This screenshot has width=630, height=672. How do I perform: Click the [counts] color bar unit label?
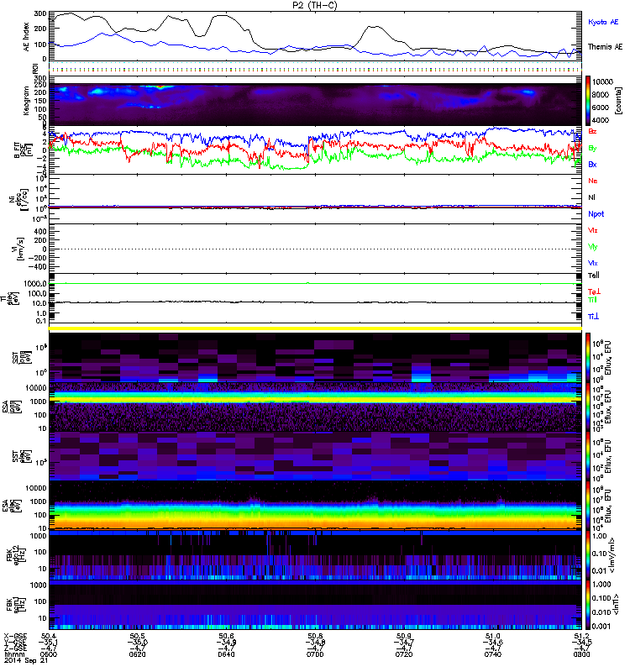pos(619,101)
